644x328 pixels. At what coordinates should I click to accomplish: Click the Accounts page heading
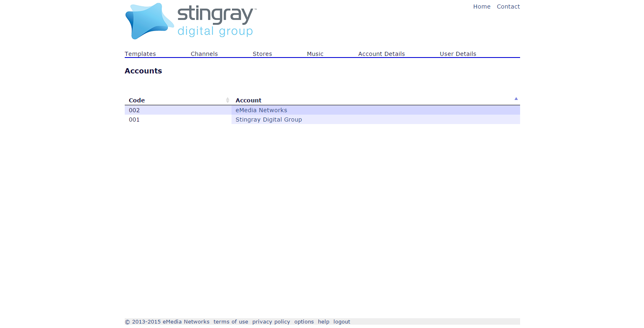coord(143,71)
